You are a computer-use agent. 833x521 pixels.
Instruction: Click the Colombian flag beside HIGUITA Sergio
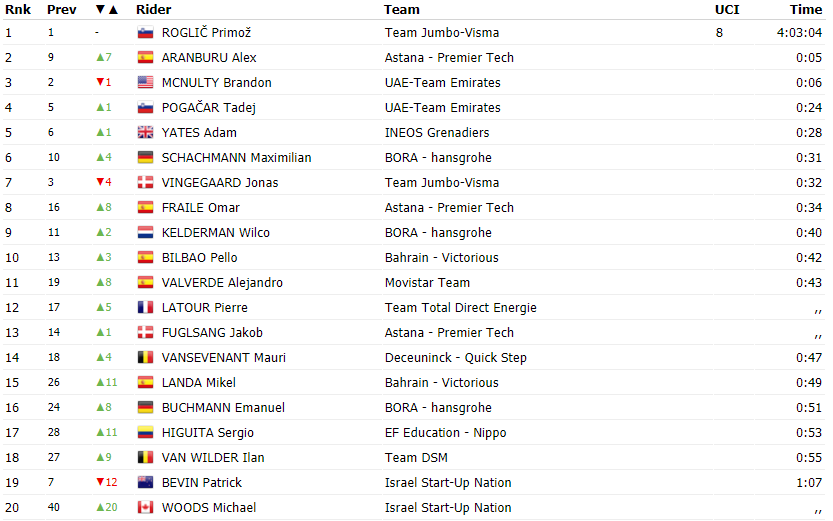(x=145, y=432)
